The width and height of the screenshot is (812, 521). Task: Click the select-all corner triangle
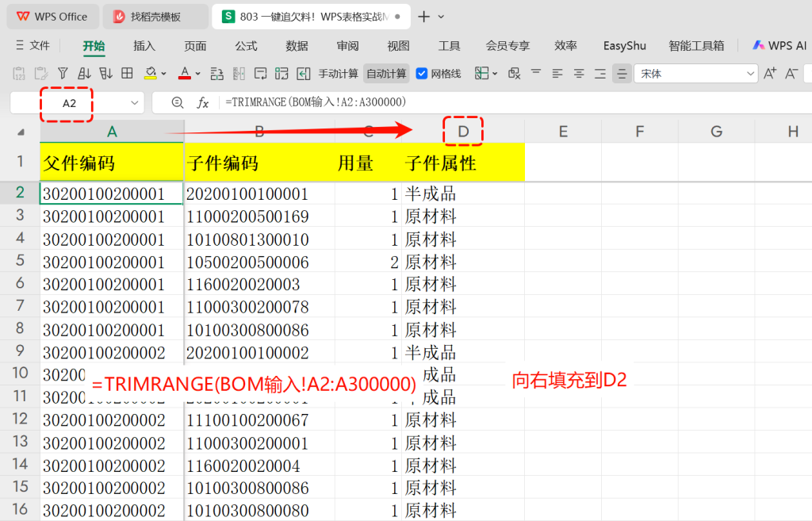pos(21,132)
